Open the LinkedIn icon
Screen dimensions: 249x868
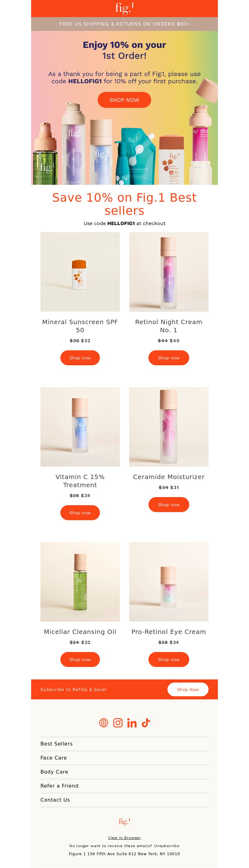(132, 723)
